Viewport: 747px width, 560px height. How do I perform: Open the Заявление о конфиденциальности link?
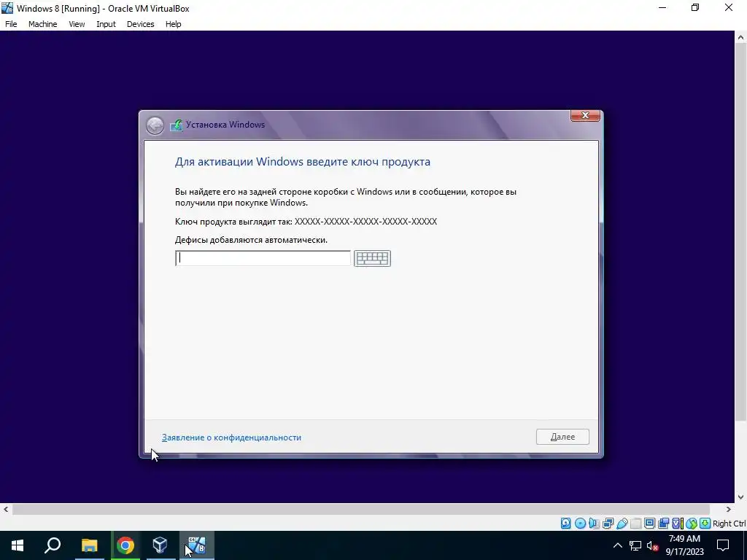point(231,437)
